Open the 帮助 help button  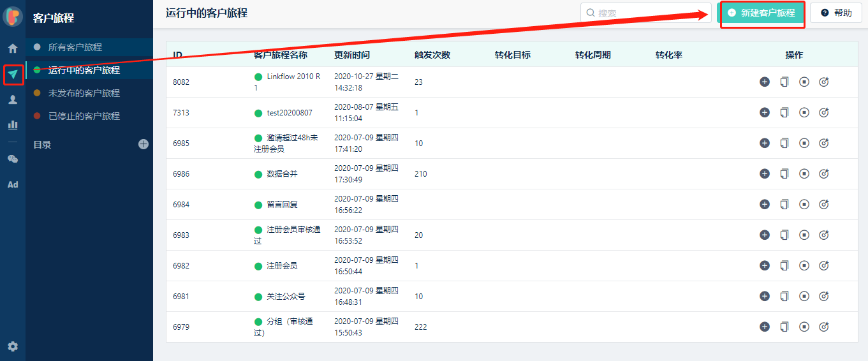pyautogui.click(x=836, y=13)
